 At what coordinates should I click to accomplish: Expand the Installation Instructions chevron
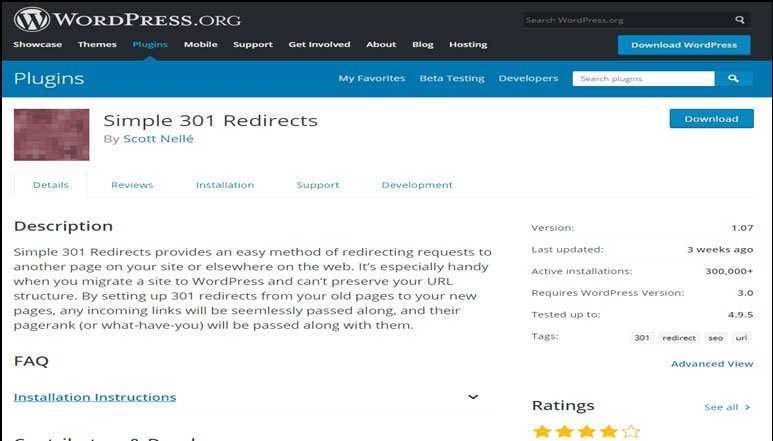pyautogui.click(x=473, y=397)
